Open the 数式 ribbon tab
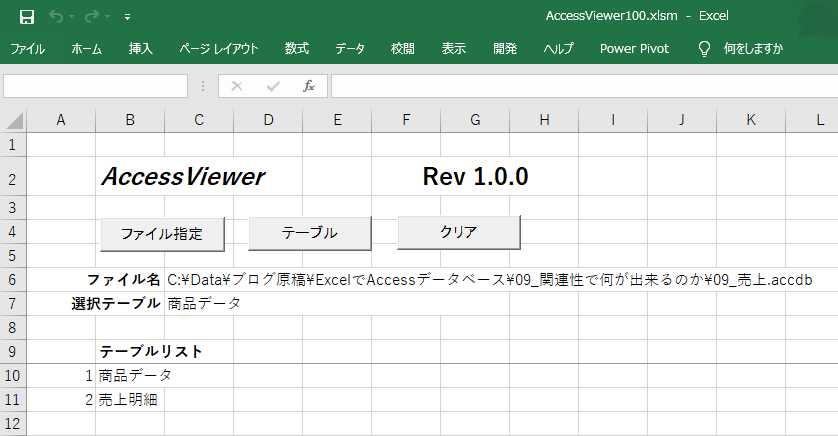Screen dimensions: 838x436 click(297, 49)
